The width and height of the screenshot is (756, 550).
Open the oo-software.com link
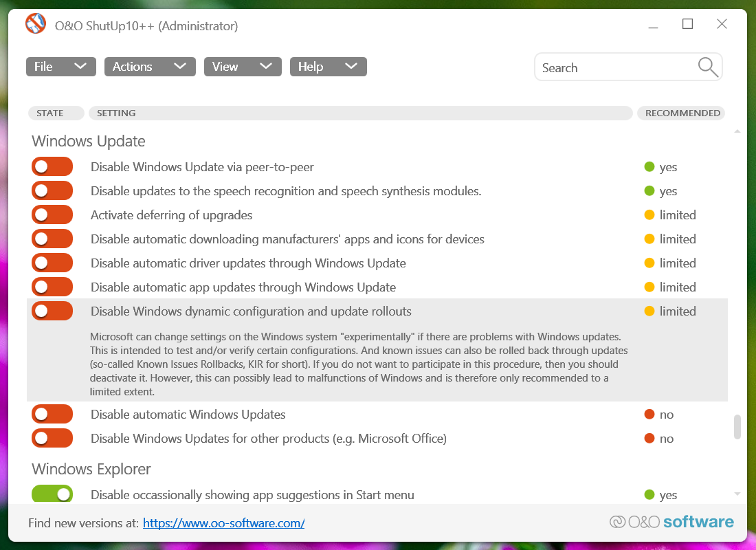(223, 523)
